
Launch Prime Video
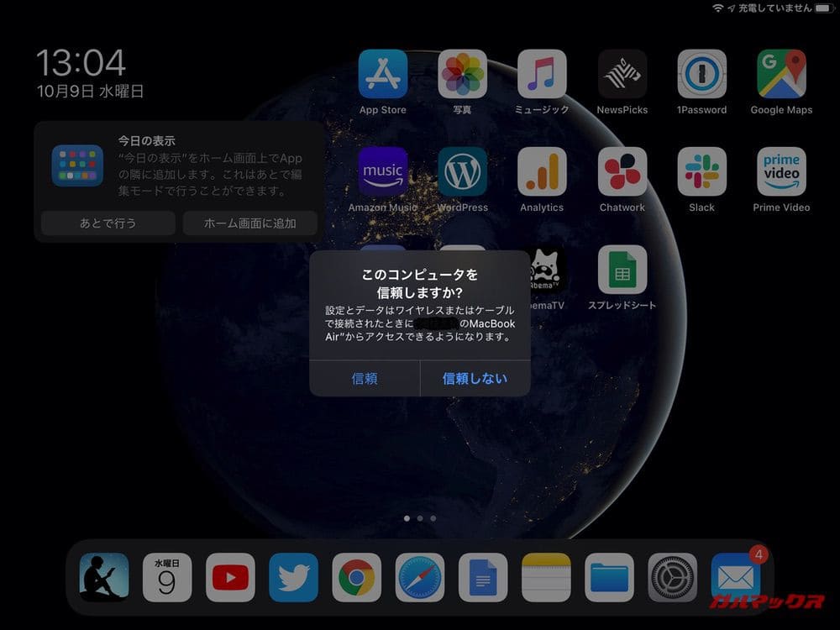click(781, 171)
